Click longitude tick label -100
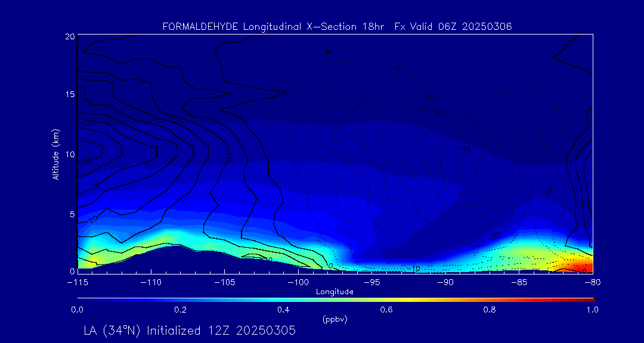The width and height of the screenshot is (644, 343). click(x=298, y=282)
